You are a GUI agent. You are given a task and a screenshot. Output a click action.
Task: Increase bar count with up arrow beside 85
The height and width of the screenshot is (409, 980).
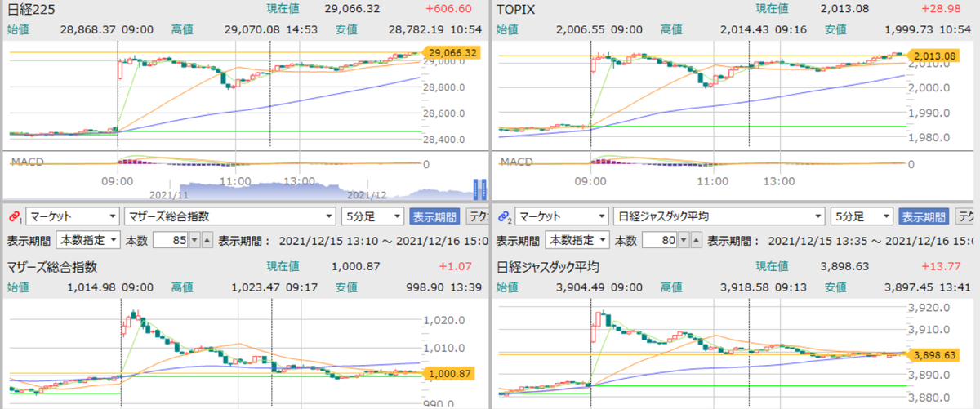click(207, 241)
